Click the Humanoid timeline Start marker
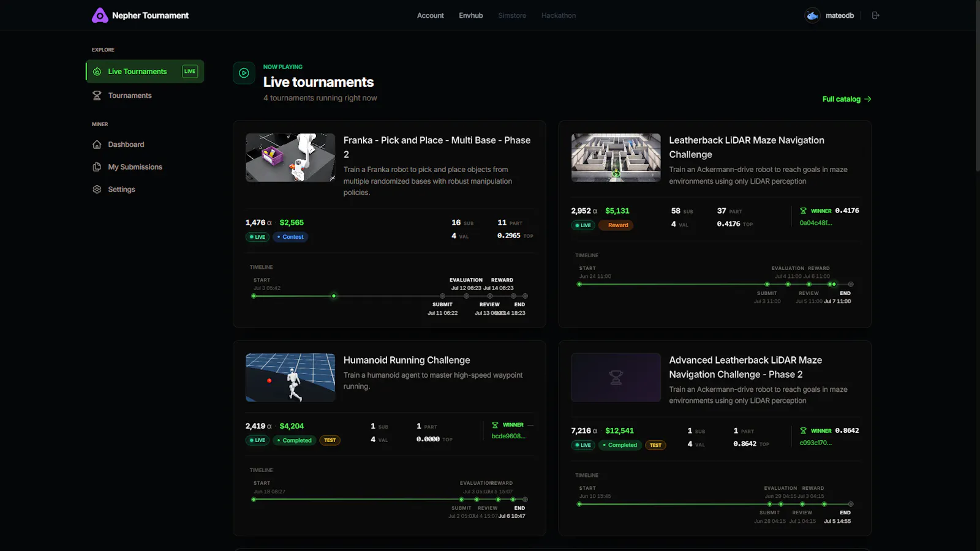980x551 pixels. (x=254, y=500)
